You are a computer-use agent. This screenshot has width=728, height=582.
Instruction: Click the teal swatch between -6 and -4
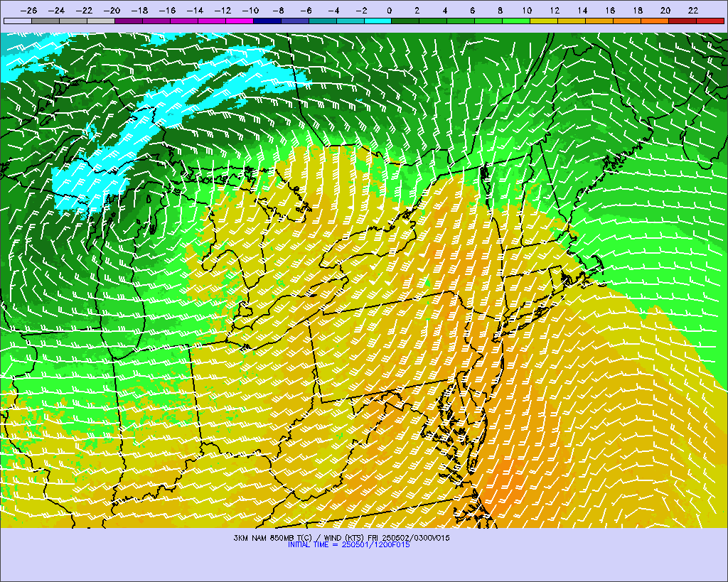(323, 21)
